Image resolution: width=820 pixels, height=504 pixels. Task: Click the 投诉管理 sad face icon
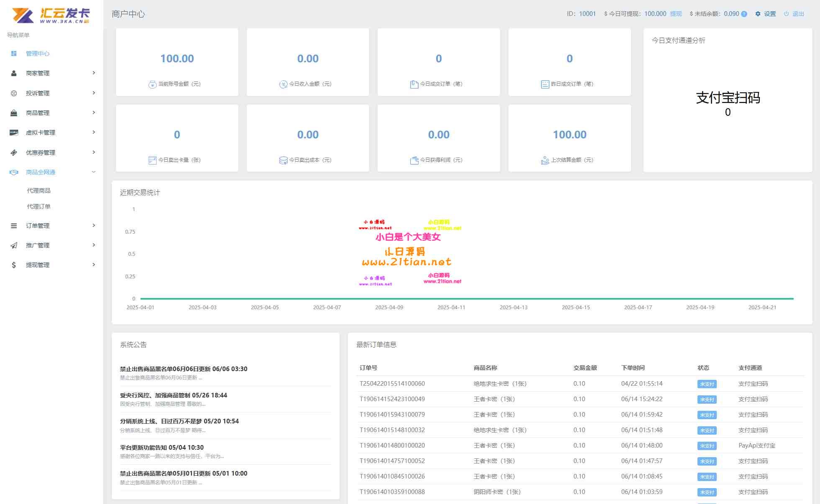tap(14, 93)
